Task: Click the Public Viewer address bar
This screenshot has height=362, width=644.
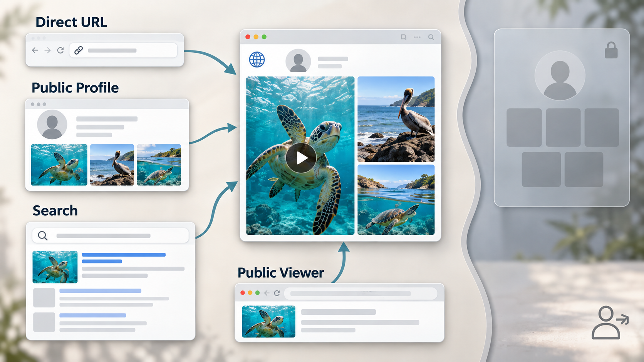Action: (361, 294)
